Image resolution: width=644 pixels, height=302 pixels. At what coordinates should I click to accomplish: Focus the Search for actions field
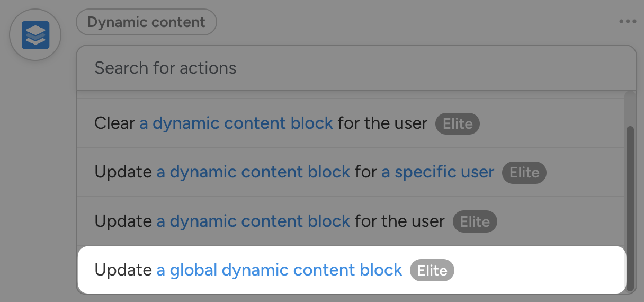tap(355, 68)
